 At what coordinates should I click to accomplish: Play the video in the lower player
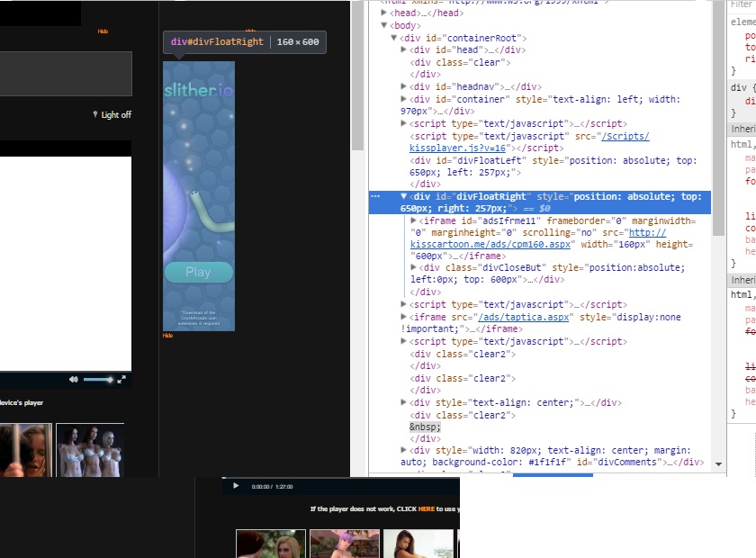(236, 486)
